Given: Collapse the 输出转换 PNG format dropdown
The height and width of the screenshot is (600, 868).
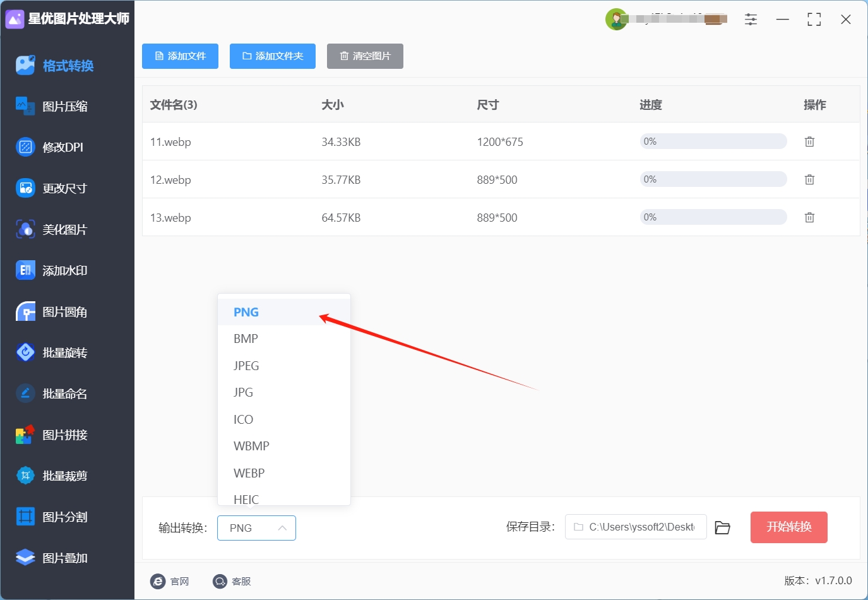Looking at the screenshot, I should click(x=256, y=528).
